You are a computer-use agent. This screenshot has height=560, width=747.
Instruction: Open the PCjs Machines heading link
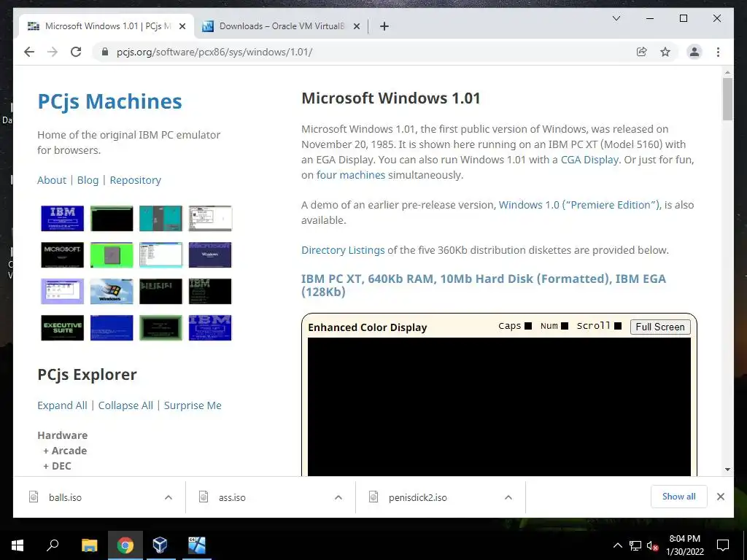(109, 101)
